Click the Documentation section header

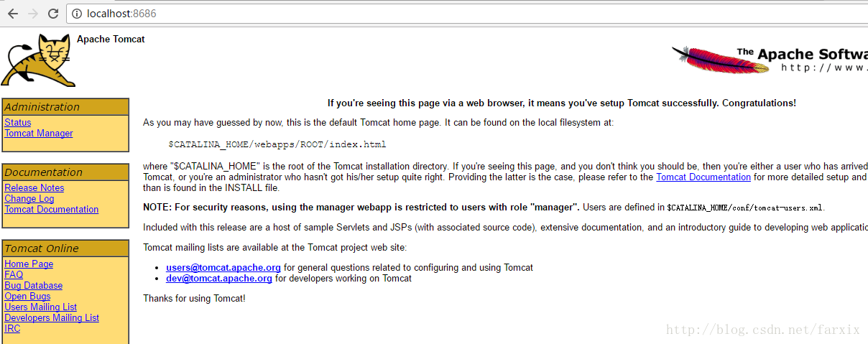pos(65,172)
